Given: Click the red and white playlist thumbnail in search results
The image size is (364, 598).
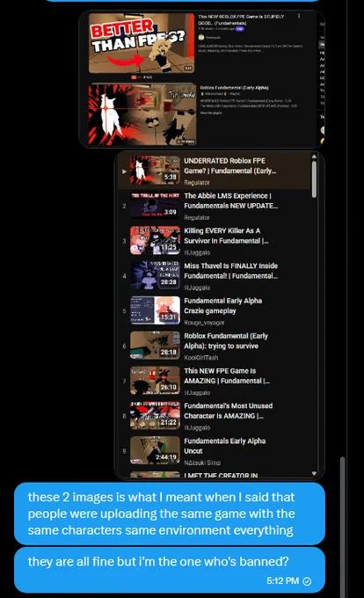Looking at the screenshot, I should 142,114.
